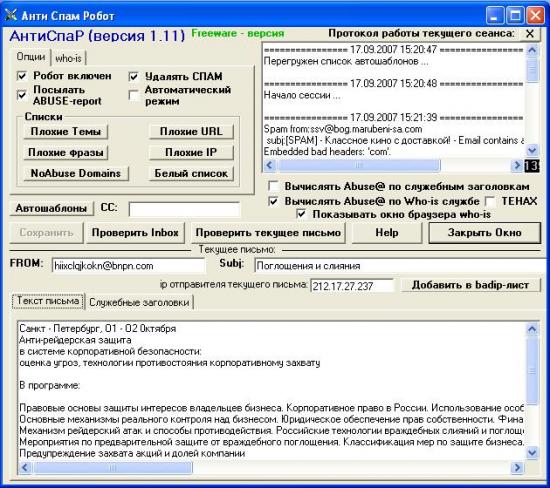Click the protocol log scroll down arrow
Image resolution: width=550 pixels, height=488 pixels.
pos(532,151)
